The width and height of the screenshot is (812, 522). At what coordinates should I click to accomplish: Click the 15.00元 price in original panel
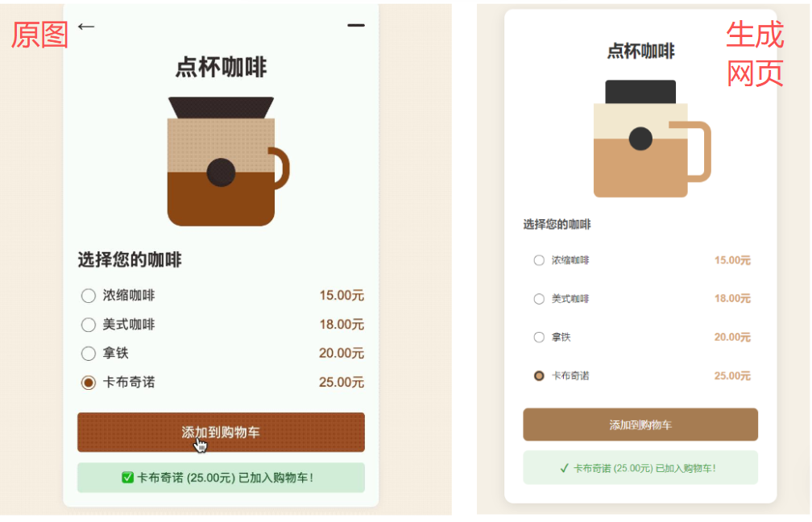coord(342,296)
